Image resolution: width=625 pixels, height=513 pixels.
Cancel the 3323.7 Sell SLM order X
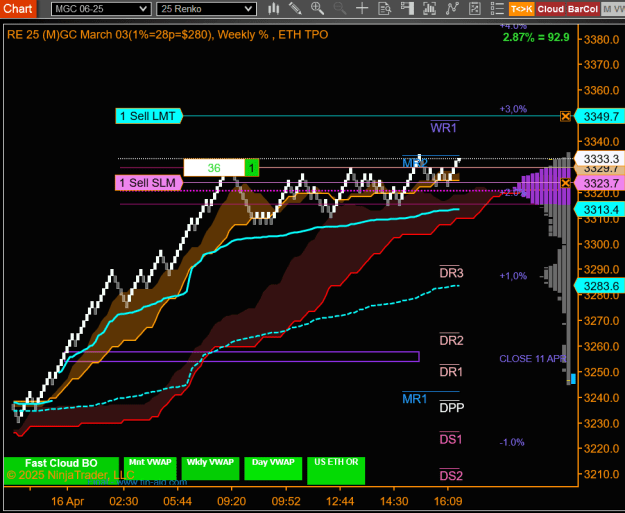click(x=565, y=183)
